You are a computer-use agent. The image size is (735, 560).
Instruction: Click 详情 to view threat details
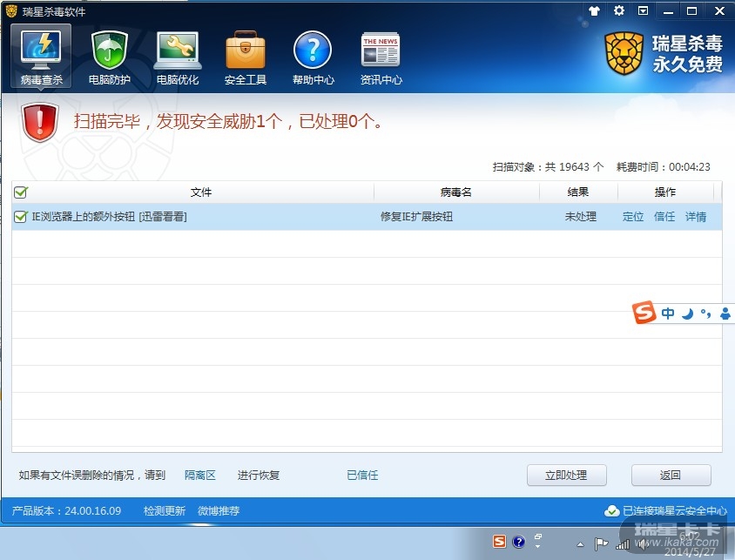pyautogui.click(x=696, y=217)
